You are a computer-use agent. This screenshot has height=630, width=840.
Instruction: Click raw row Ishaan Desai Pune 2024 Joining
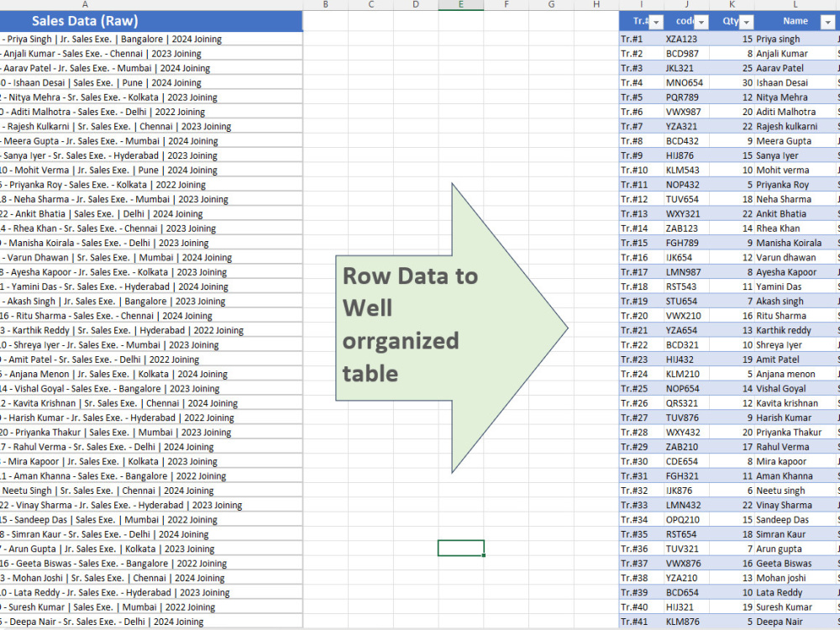[151, 82]
